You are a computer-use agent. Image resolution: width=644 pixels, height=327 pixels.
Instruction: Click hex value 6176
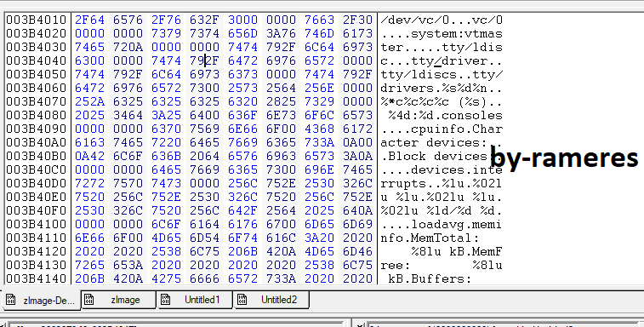[x=242, y=224]
